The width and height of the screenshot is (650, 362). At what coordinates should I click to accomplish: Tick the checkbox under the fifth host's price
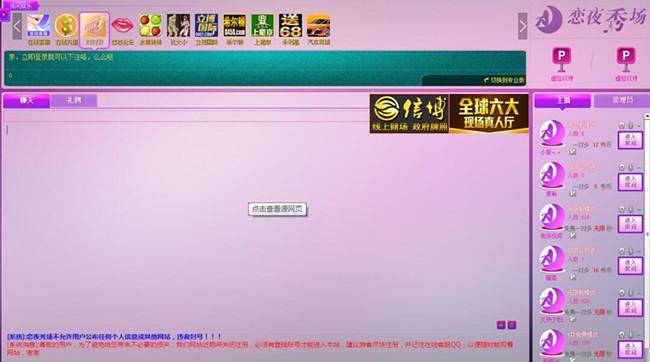572,319
